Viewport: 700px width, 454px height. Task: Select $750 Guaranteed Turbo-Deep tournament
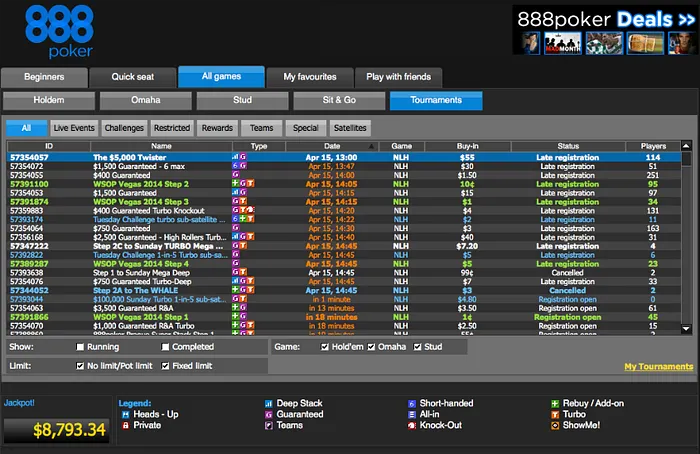344,281
